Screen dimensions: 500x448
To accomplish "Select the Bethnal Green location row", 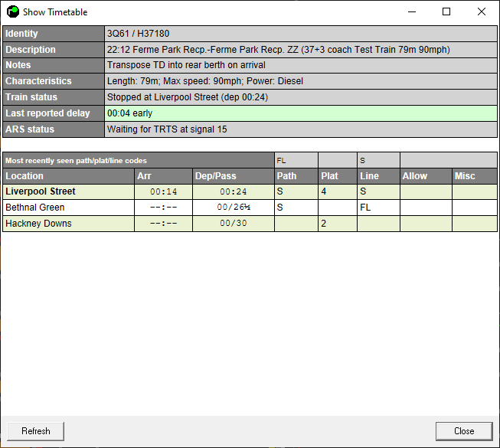I will [x=35, y=208].
